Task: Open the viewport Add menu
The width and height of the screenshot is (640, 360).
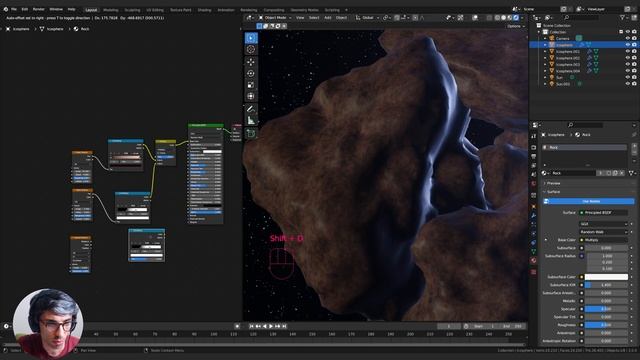Action: pyautogui.click(x=328, y=18)
